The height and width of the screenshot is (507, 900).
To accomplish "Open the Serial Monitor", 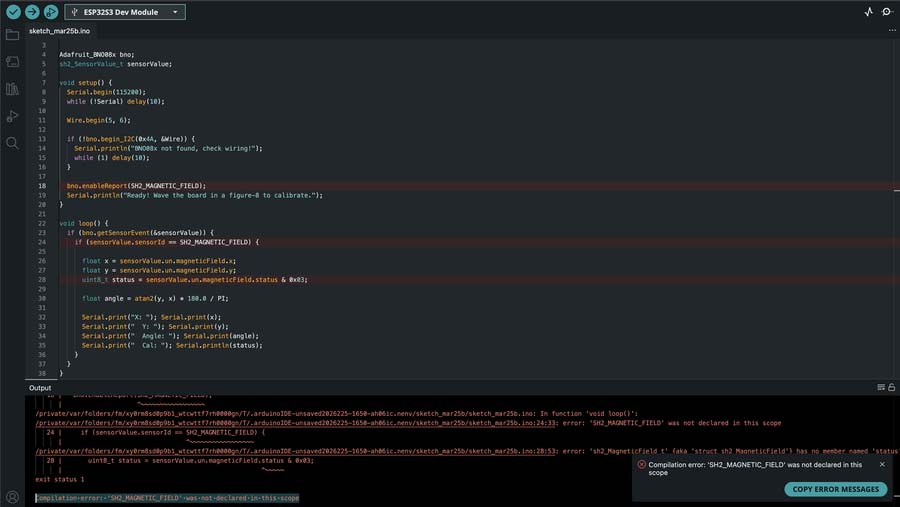I will point(886,12).
